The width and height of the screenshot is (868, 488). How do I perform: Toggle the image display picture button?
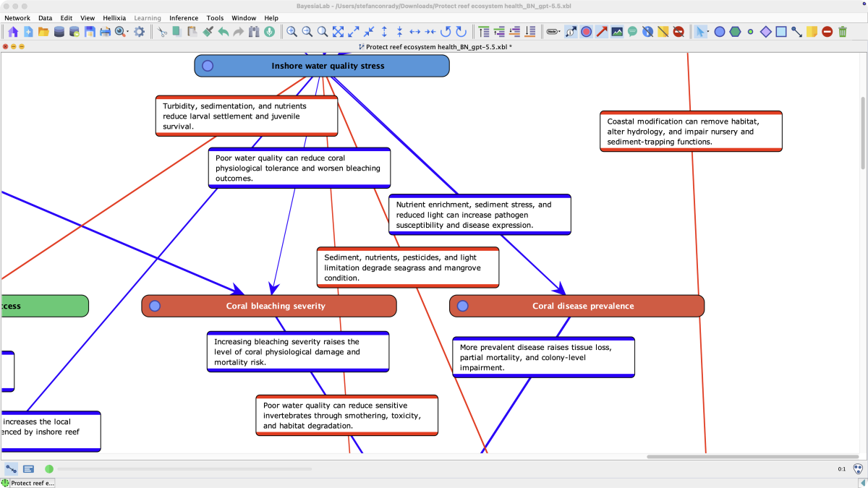point(617,32)
